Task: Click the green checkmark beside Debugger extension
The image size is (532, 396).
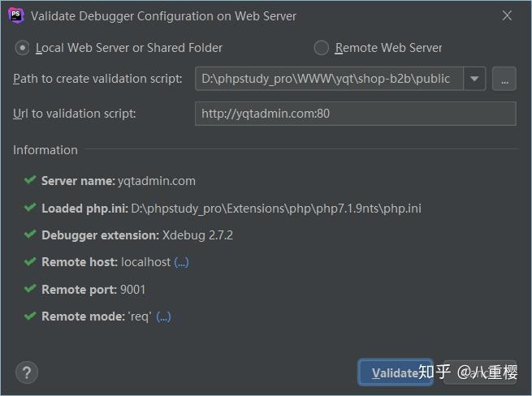Action: pos(30,234)
